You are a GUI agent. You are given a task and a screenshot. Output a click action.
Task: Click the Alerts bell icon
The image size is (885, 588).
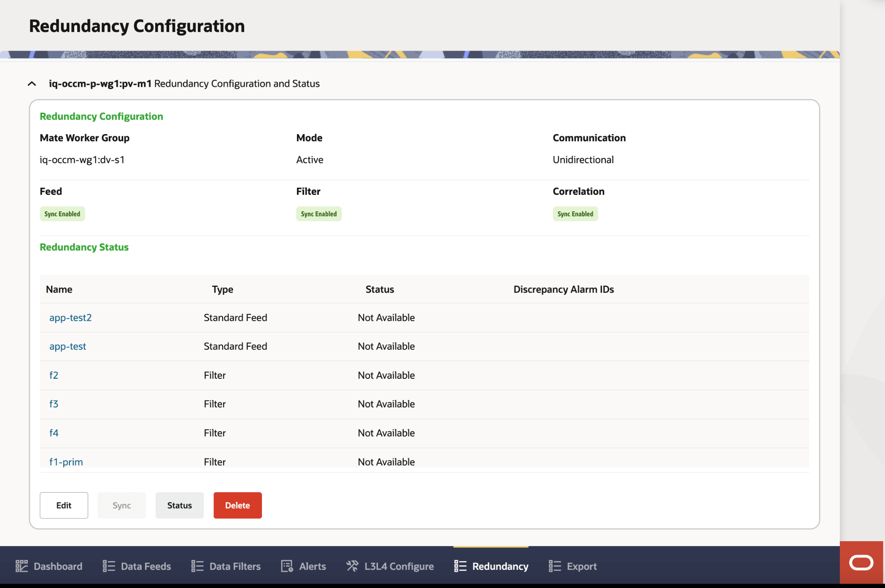286,566
